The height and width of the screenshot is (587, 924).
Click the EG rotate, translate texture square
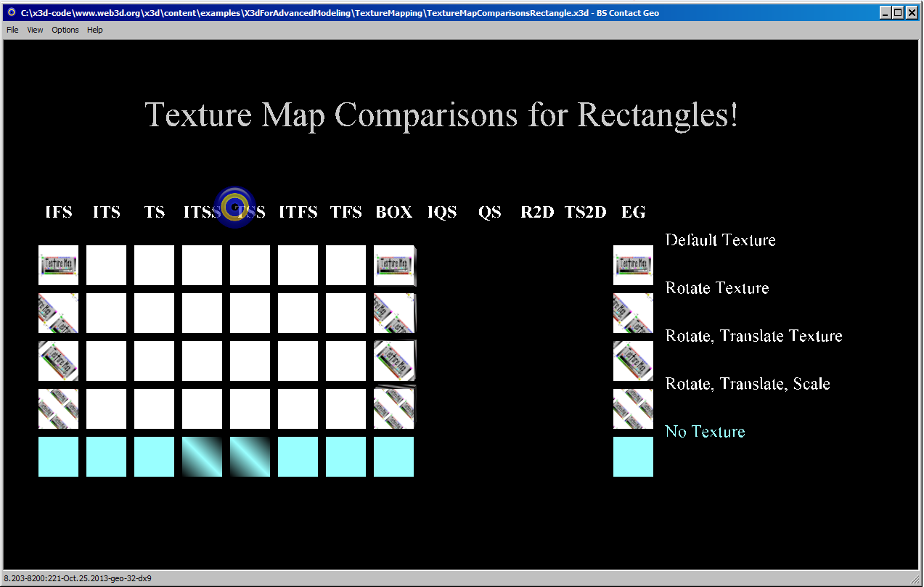pos(633,361)
